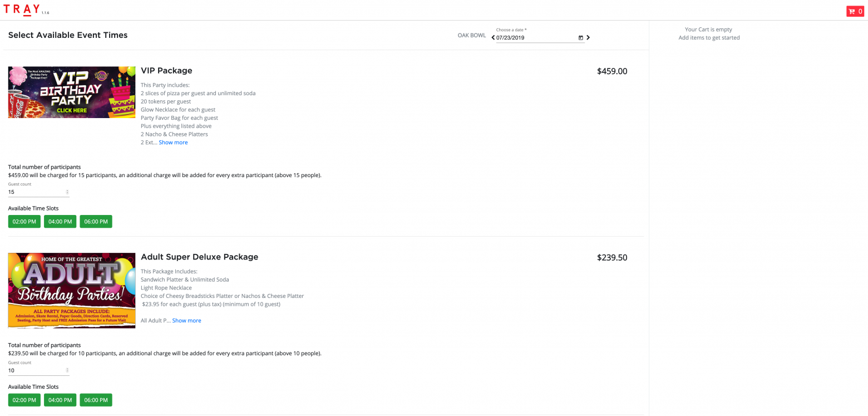This screenshot has width=868, height=416.
Task: Select 06:00 PM slot for VIP Package
Action: point(96,222)
